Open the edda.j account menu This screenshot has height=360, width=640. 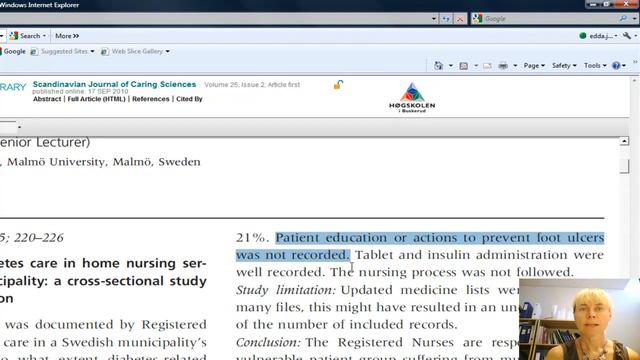pos(603,36)
